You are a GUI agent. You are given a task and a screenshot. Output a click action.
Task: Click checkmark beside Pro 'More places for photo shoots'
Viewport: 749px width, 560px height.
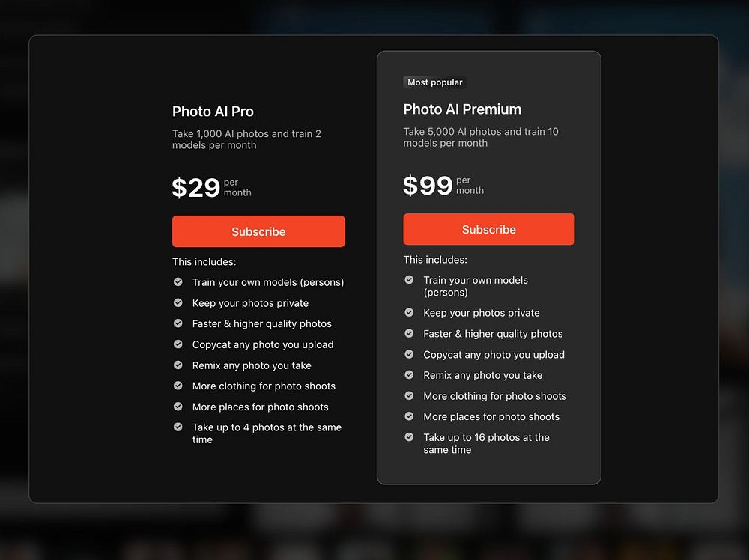pos(178,407)
